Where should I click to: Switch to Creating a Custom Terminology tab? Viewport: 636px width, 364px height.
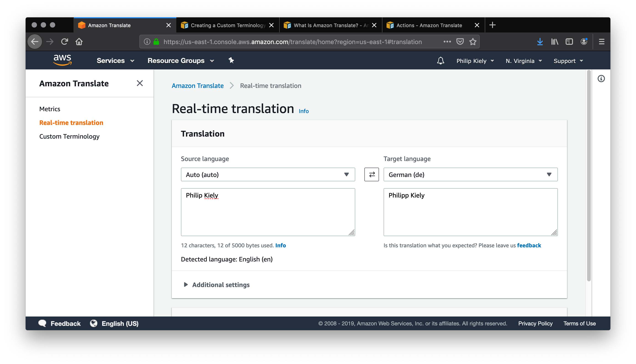(228, 25)
